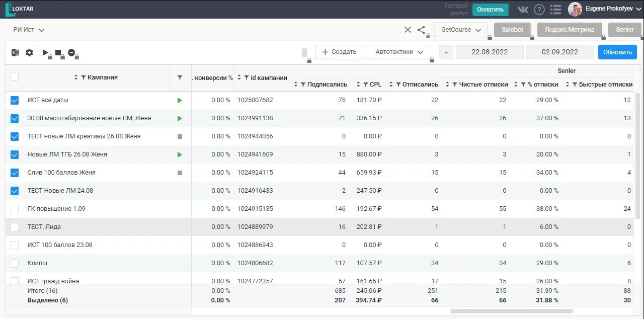This screenshot has height=319, width=644.
Task: Click the share icon
Action: pos(421,30)
